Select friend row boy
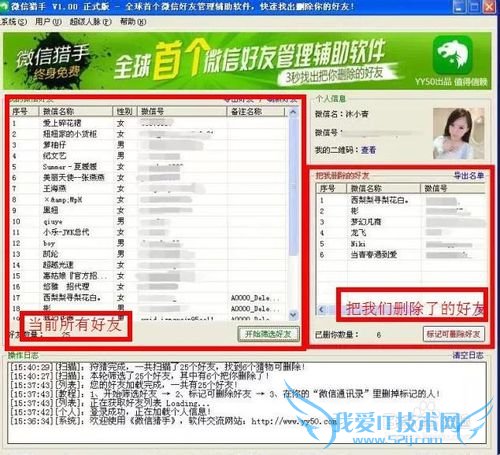The image size is (500, 455). point(149,243)
